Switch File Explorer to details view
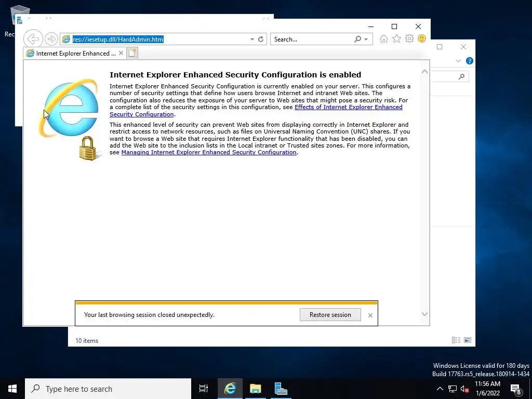This screenshot has width=532, height=399. click(456, 340)
